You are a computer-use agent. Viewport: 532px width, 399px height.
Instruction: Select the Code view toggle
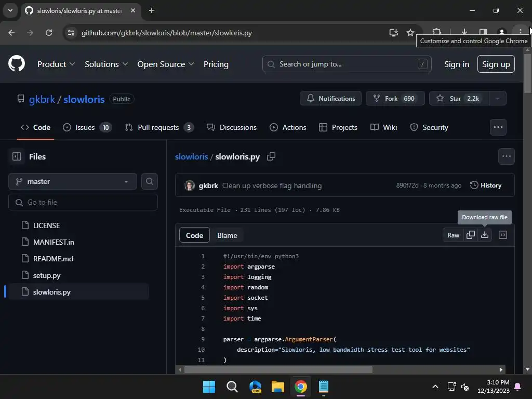click(194, 235)
